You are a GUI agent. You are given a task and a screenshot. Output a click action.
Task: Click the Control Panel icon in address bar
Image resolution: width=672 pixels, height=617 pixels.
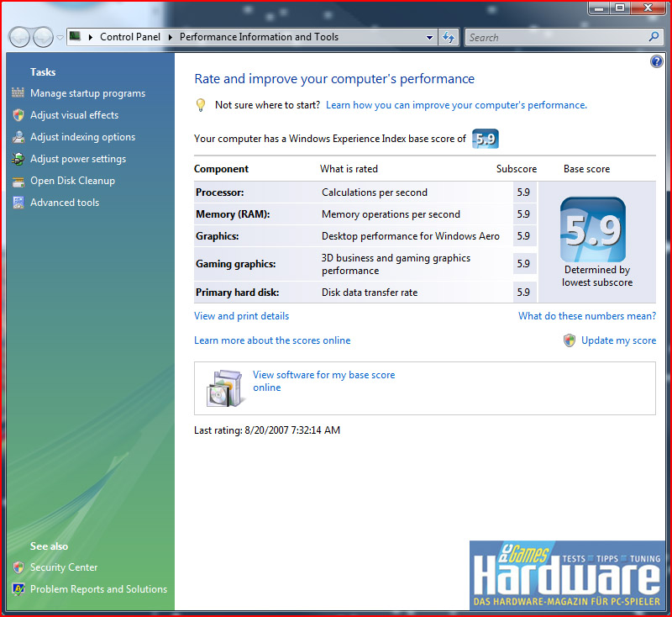coord(75,36)
